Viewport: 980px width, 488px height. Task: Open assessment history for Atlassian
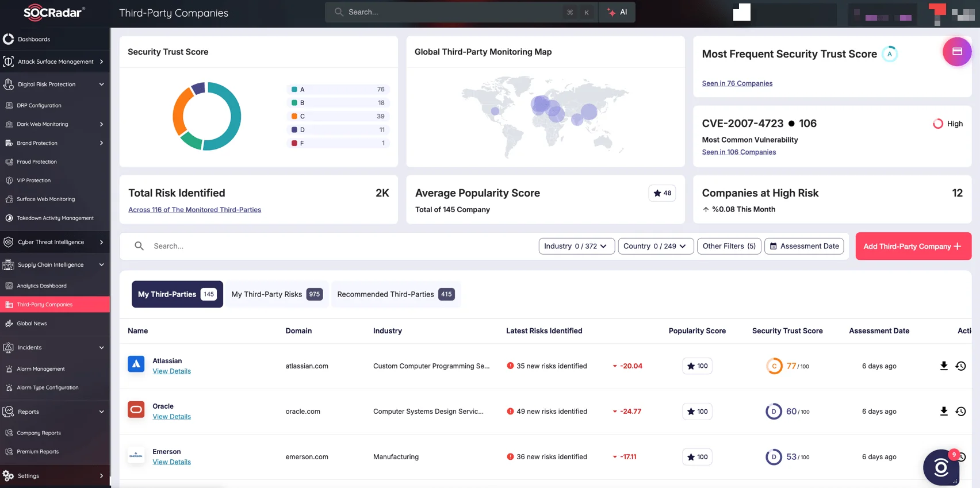(960, 366)
